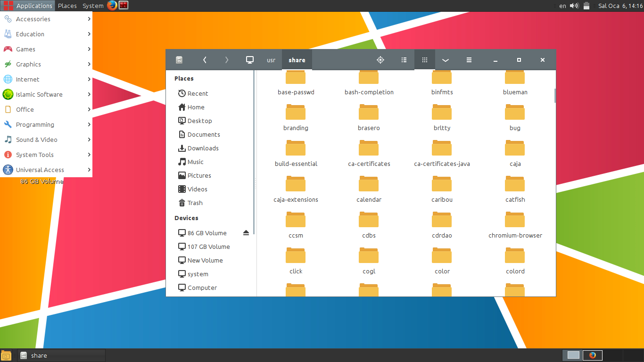Switch to list view in the toolbar
The height and width of the screenshot is (362, 644).
pos(404,60)
